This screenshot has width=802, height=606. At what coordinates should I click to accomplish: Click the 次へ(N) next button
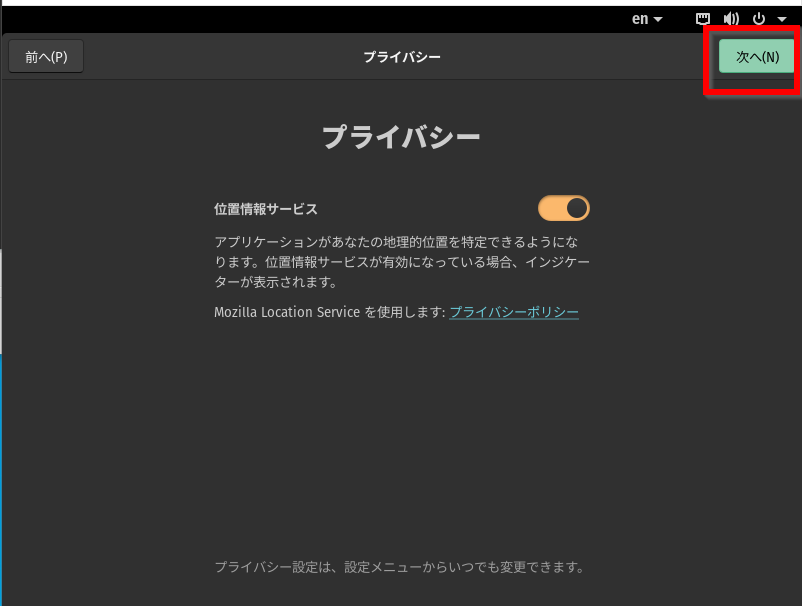pos(756,56)
